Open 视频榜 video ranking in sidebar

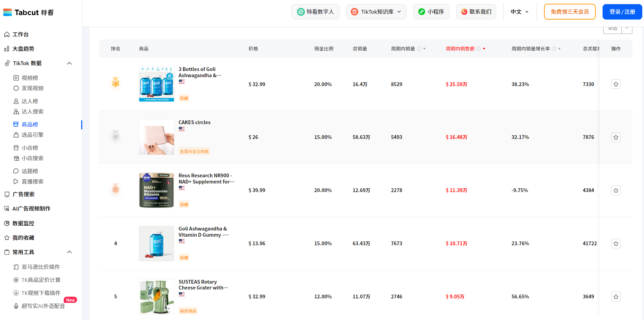[x=30, y=78]
